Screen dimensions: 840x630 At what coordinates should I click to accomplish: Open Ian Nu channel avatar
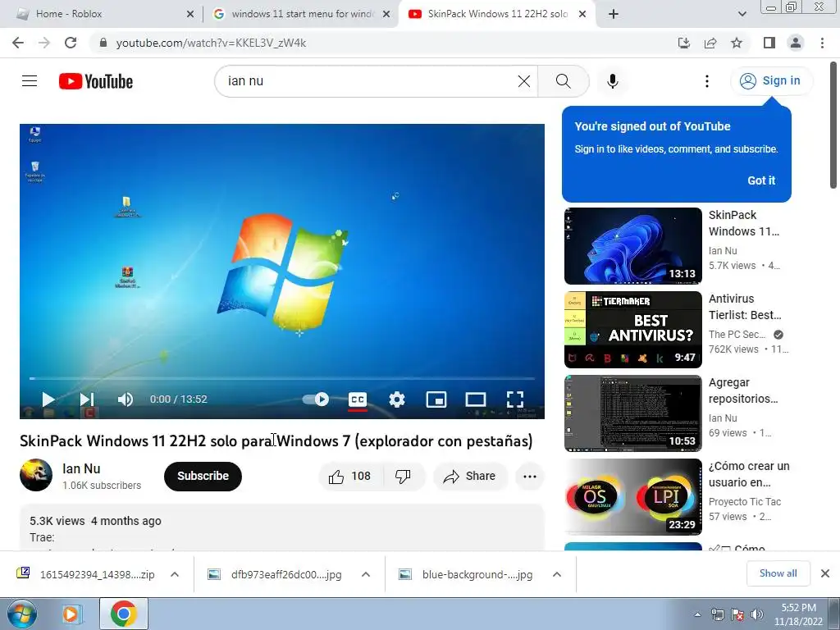pos(36,475)
